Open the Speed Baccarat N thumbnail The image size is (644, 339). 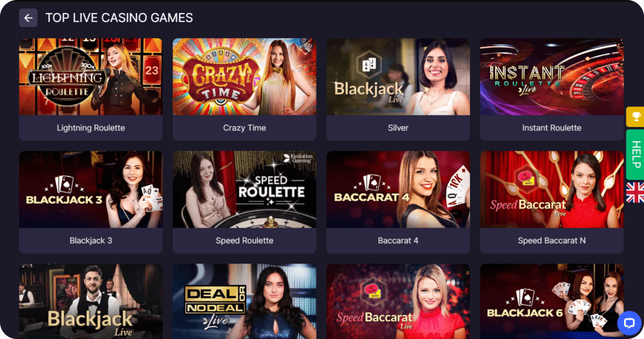[552, 189]
